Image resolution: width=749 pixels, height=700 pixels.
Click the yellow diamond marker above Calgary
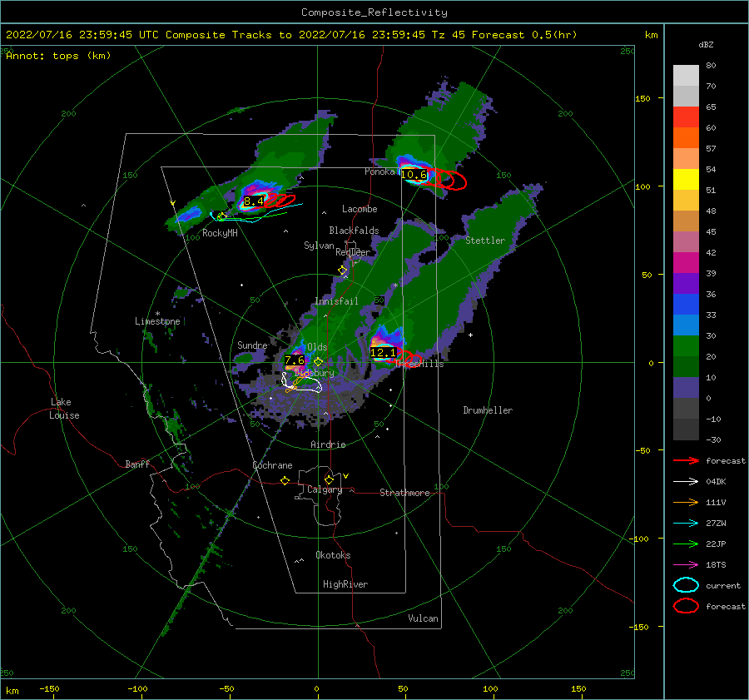click(329, 479)
